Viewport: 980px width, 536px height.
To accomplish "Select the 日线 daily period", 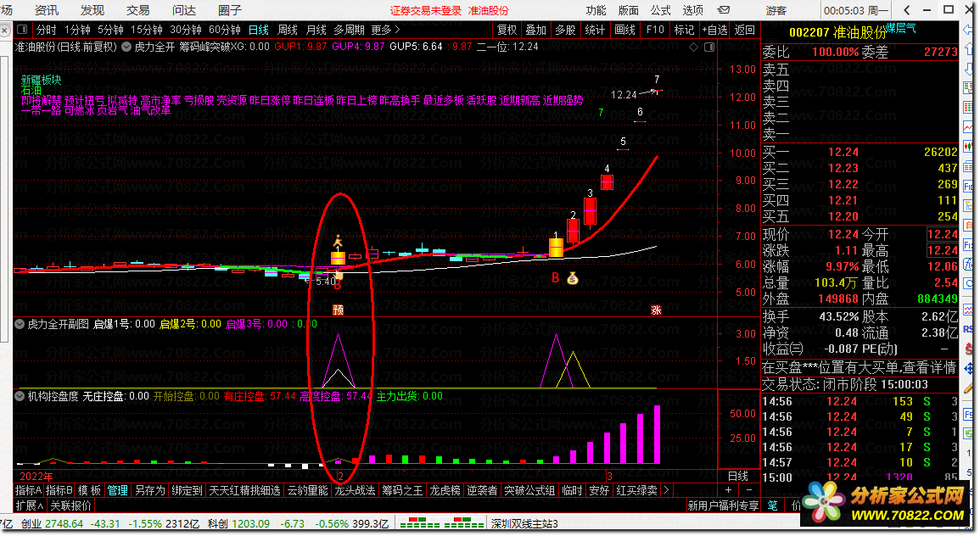I will click(259, 30).
